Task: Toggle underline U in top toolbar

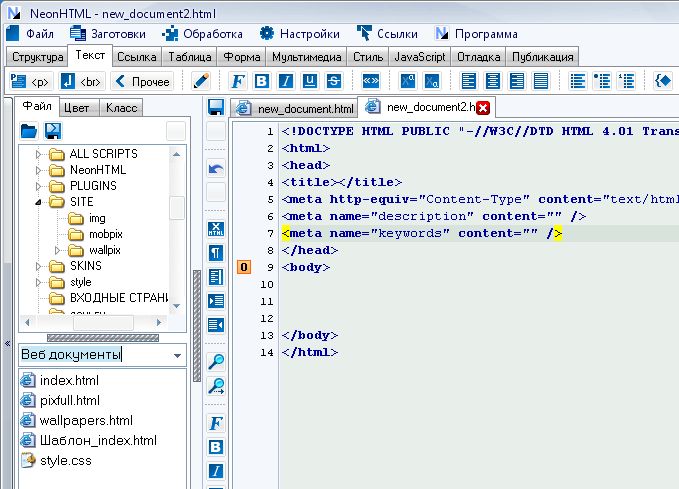Action: tap(310, 81)
